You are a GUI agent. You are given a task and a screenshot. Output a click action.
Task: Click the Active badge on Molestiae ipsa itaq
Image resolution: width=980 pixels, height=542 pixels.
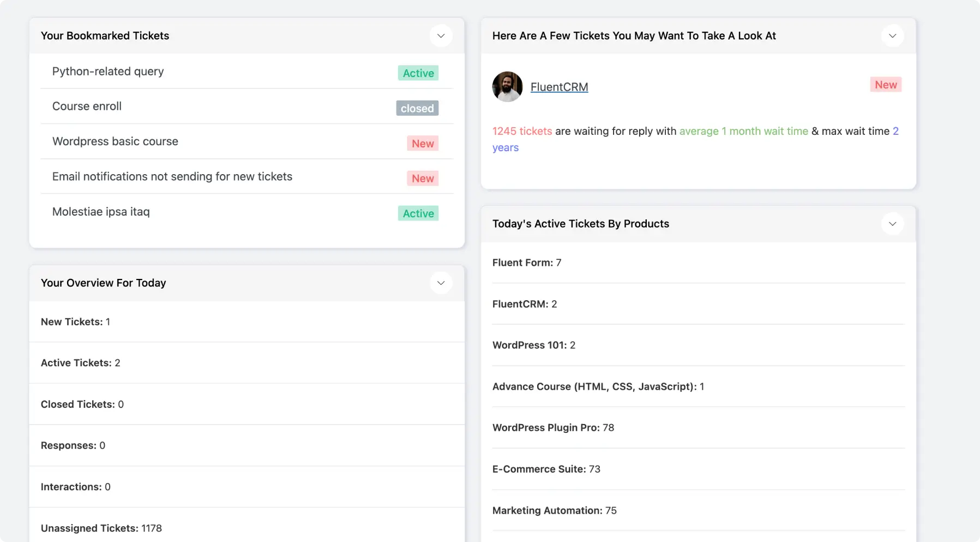418,213
